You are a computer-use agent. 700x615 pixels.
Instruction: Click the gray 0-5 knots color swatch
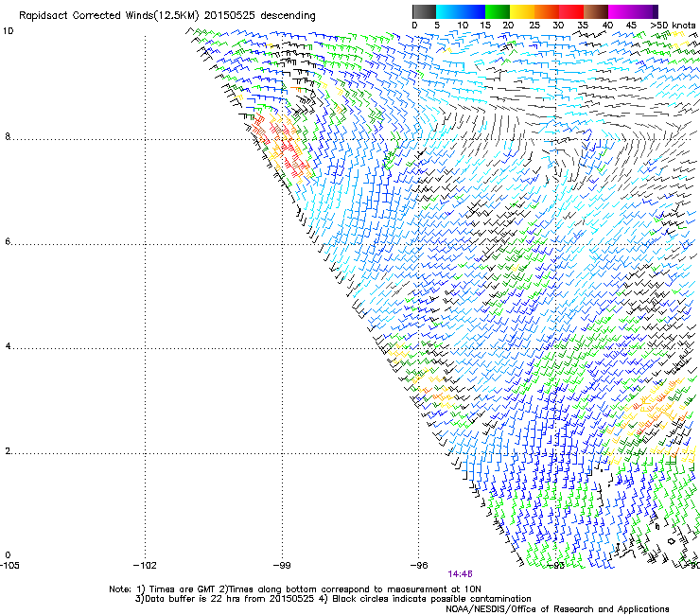pos(424,11)
